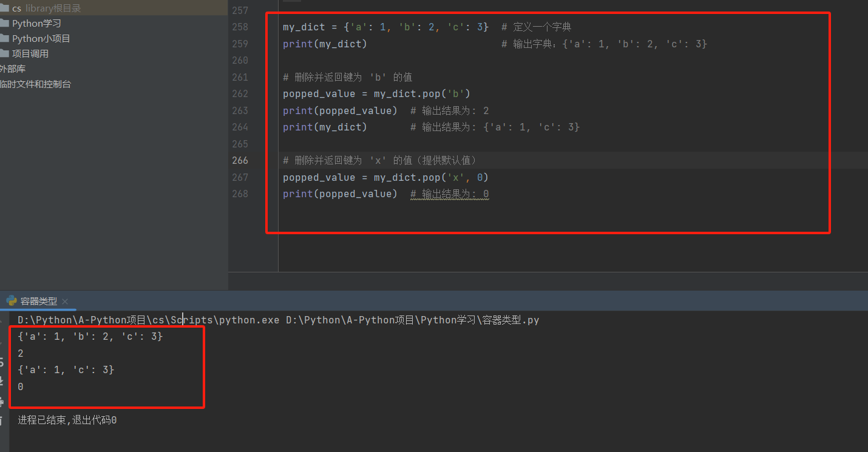
Task: Click print(popped_value) on line 268
Action: [340, 194]
